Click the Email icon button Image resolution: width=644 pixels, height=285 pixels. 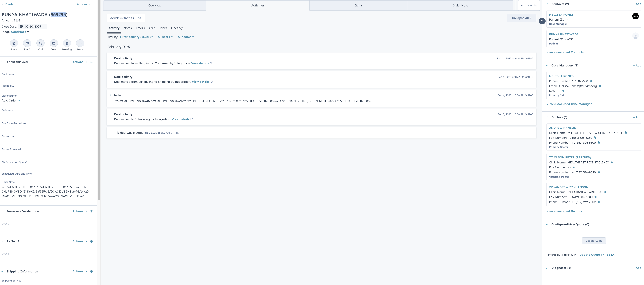[27, 43]
